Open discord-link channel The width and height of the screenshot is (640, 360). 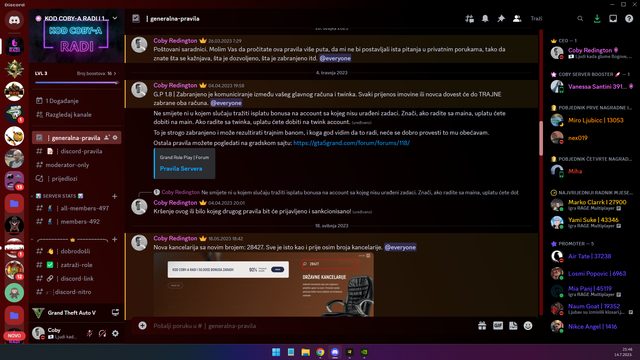76,278
